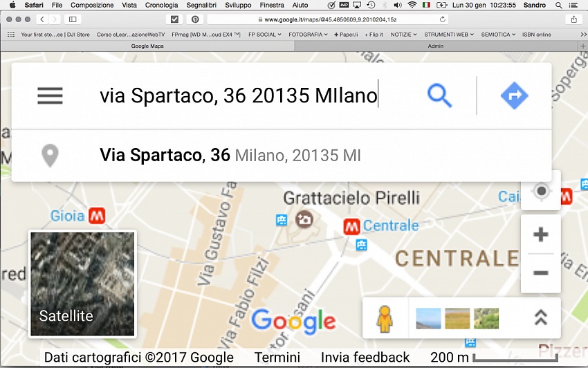Click the Pinterest button in Safari toolbar
Image resolution: width=588 pixels, height=368 pixels.
click(195, 19)
